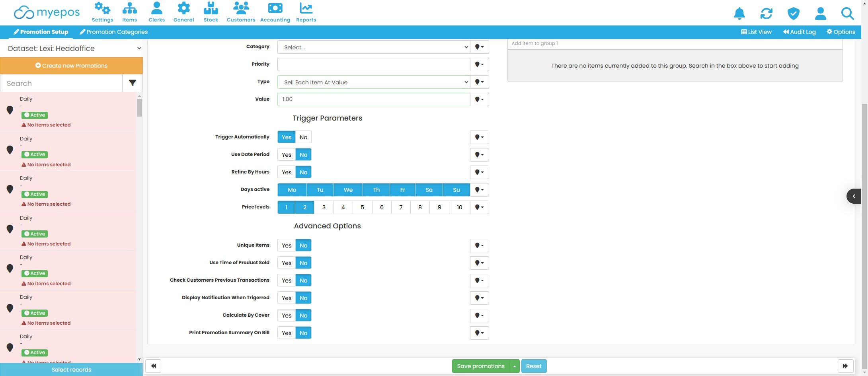Viewport: 868px width, 376px height.
Task: Toggle Saturday in Days active
Action: coord(429,190)
